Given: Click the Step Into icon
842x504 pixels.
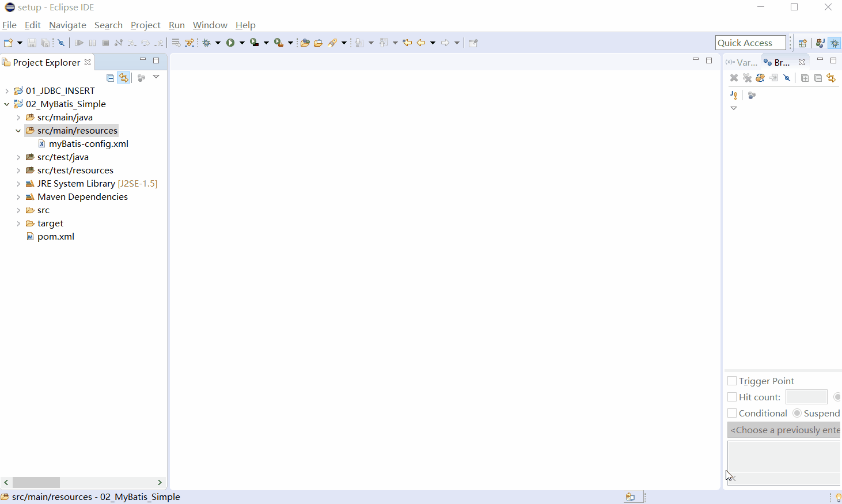Looking at the screenshot, I should click(x=132, y=43).
